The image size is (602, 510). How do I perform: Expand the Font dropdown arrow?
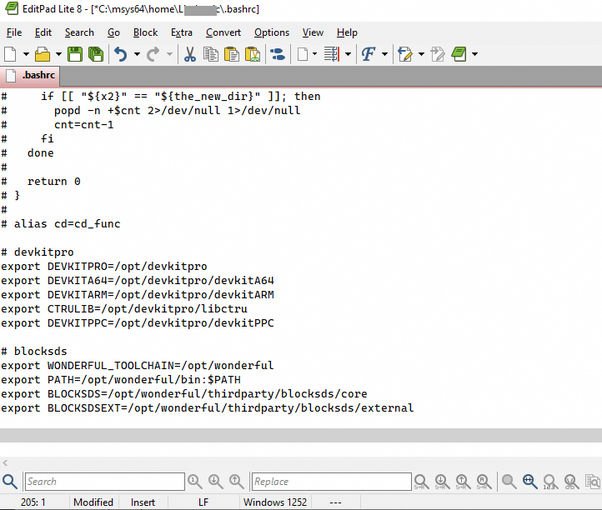(385, 54)
